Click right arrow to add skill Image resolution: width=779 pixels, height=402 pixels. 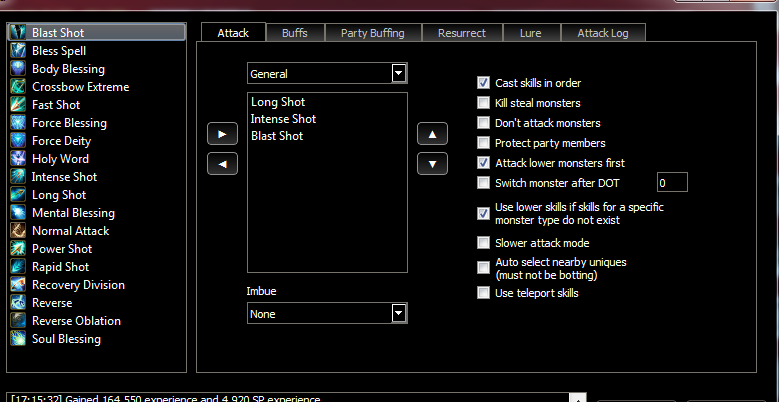click(221, 133)
